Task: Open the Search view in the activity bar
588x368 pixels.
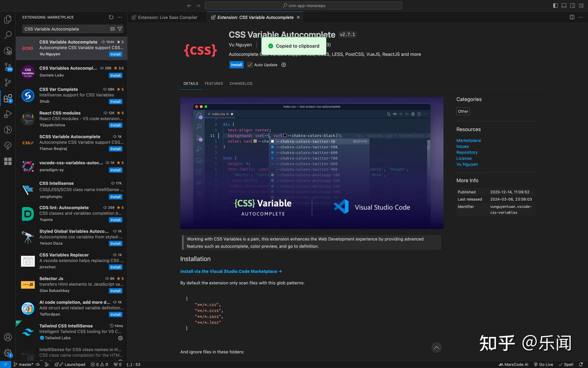Action: (x=8, y=35)
